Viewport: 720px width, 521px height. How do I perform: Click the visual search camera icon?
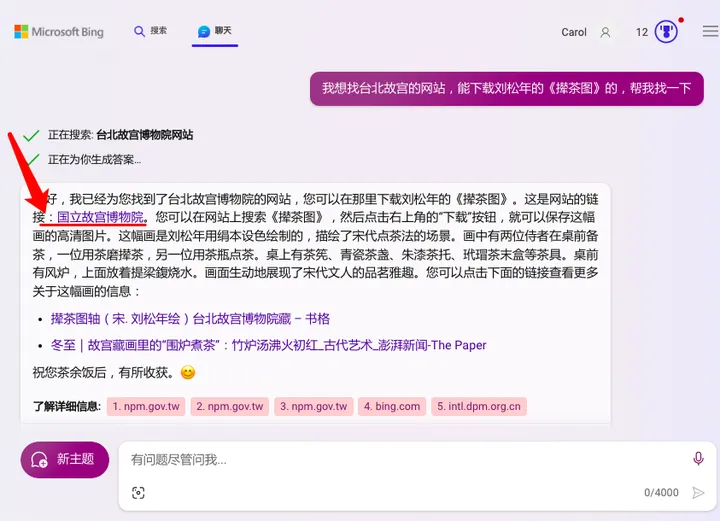pyautogui.click(x=138, y=493)
